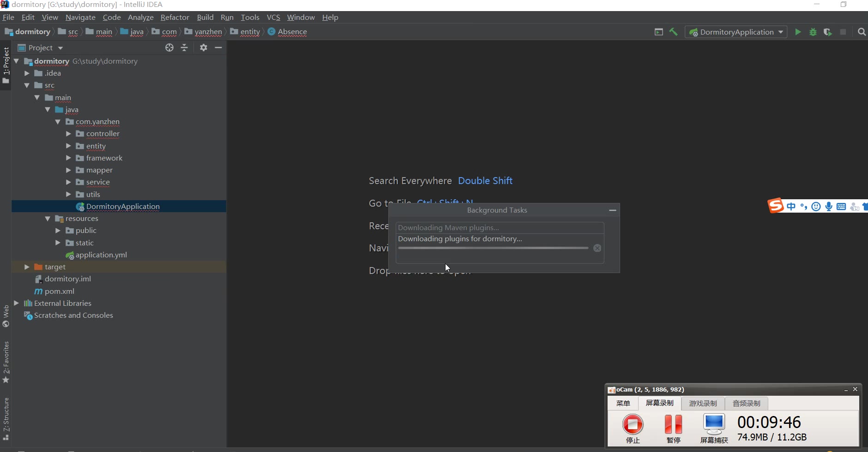Locate current file with the crosshair icon
Viewport: 868px width, 452px height.
[169, 48]
